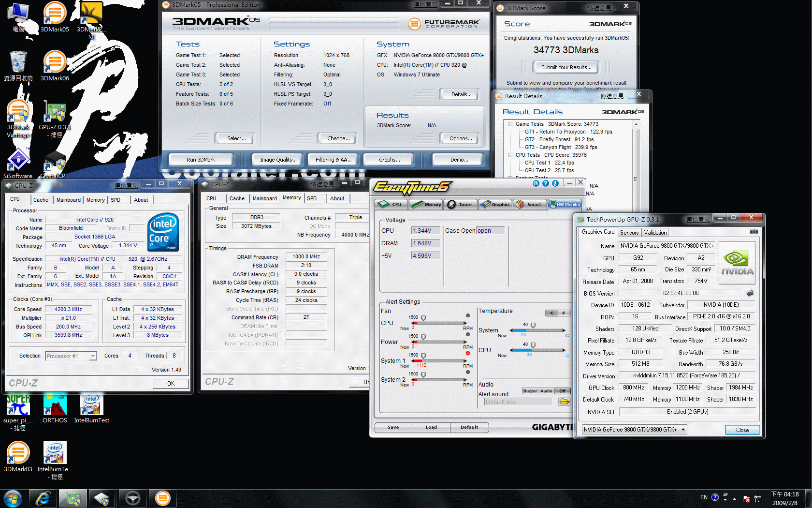Set alert sound to Buzzer

point(530,391)
